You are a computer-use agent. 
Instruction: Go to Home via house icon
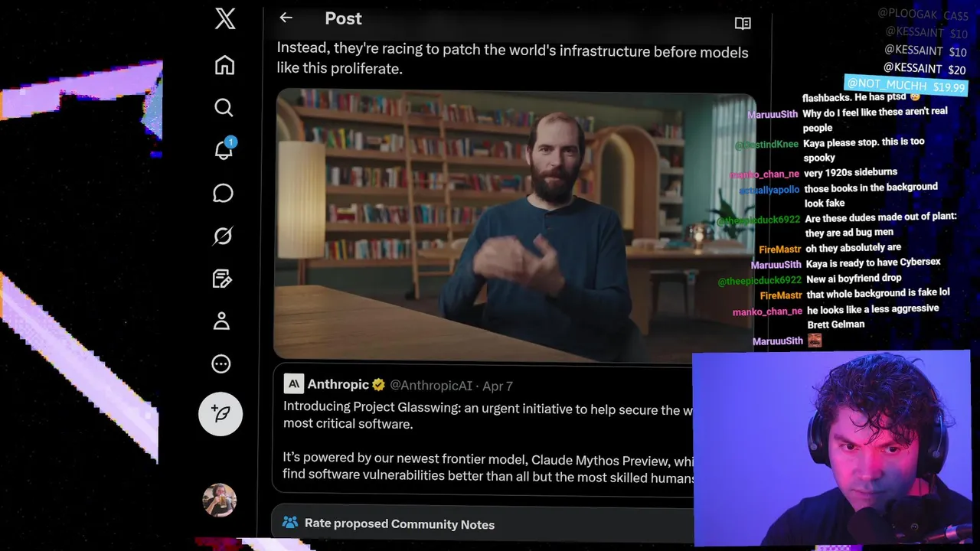point(224,65)
